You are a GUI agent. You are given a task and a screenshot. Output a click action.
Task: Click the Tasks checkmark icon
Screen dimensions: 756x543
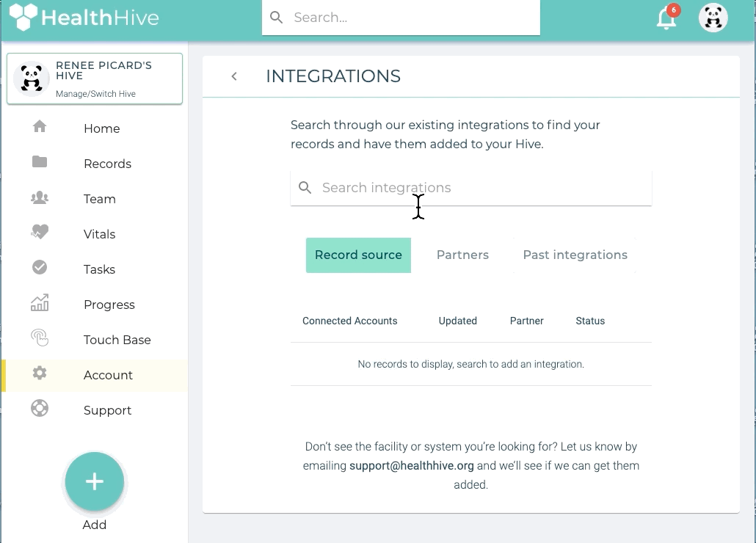(40, 268)
